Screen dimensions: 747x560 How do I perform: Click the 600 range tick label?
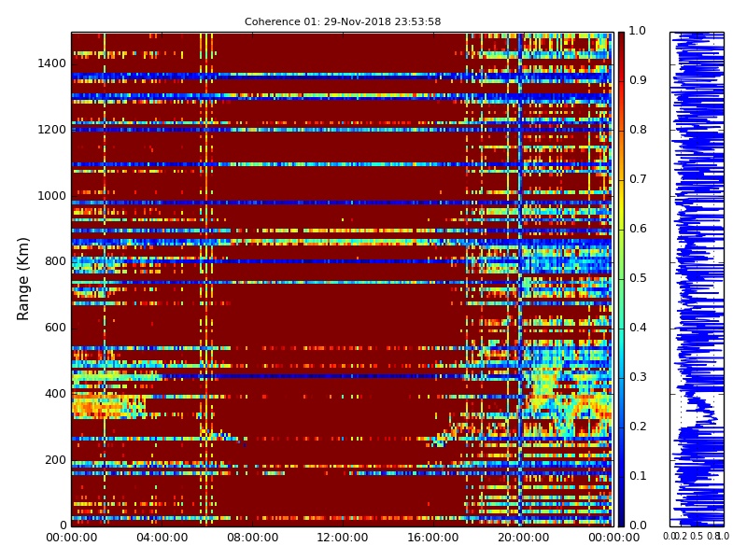click(55, 328)
